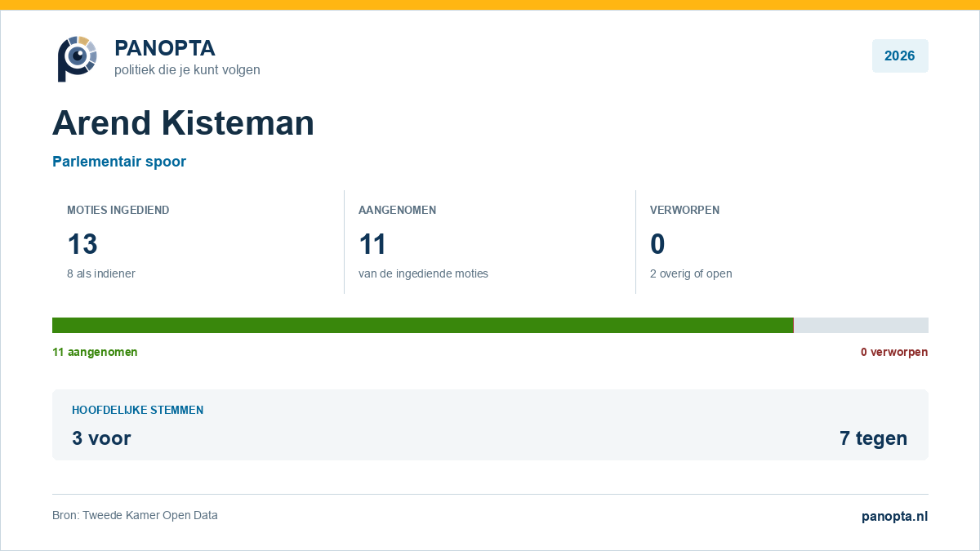Open the Parlementair spoor link
The height and width of the screenshot is (551, 980).
119,162
